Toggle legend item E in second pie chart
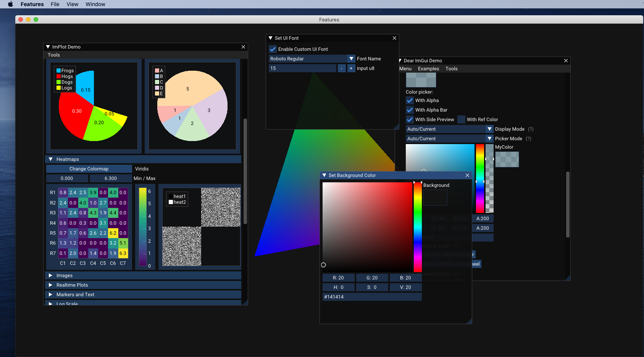Viewport: 644px width, 357px height. (157, 94)
